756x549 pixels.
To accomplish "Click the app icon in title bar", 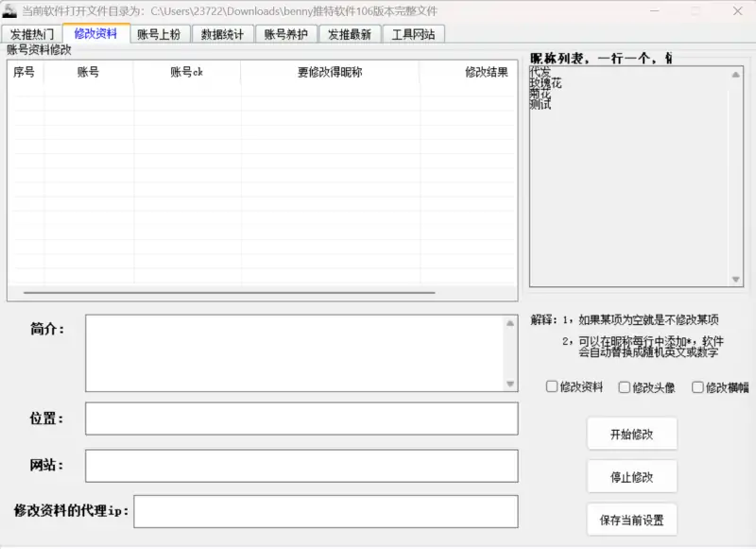I will tap(9, 11).
